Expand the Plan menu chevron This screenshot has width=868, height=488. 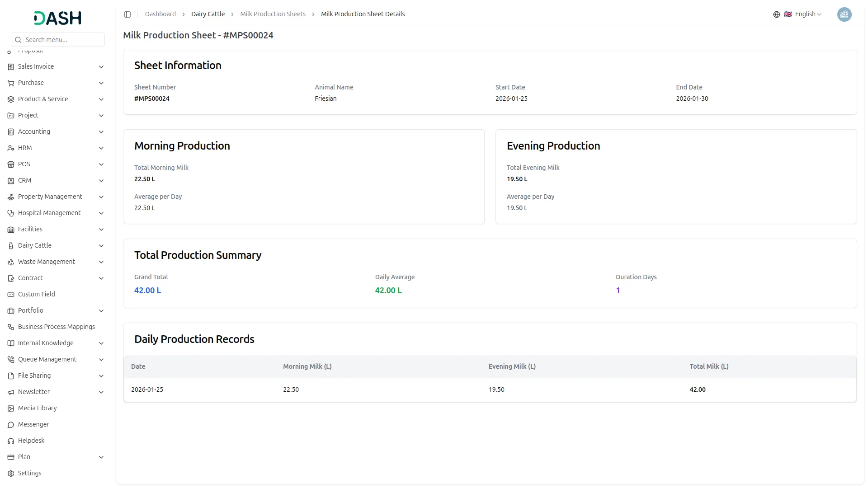(101, 457)
